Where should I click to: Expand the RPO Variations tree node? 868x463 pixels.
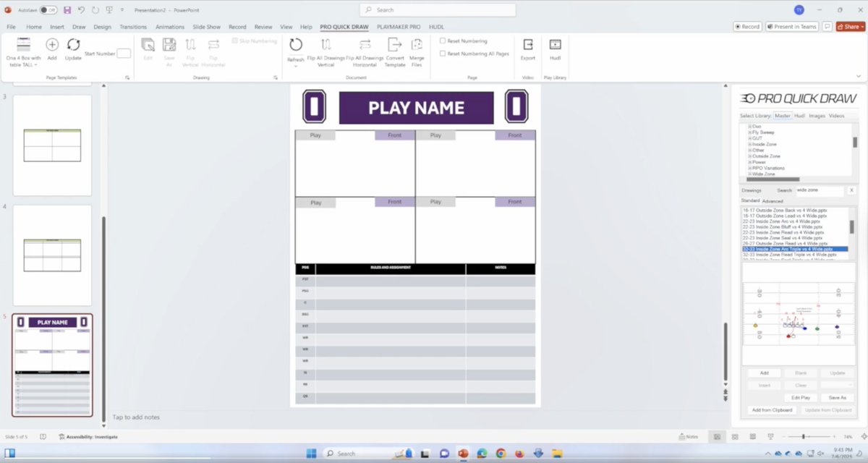point(750,168)
